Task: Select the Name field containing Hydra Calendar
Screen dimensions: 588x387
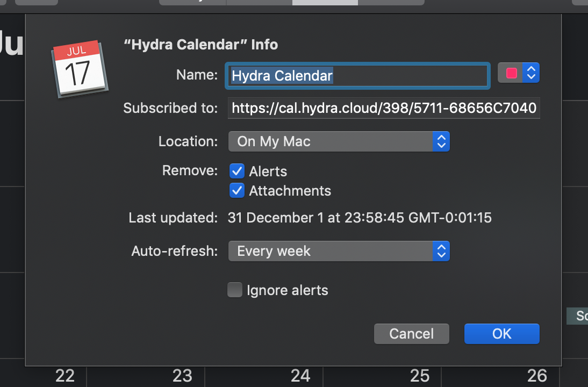Action: (x=357, y=75)
